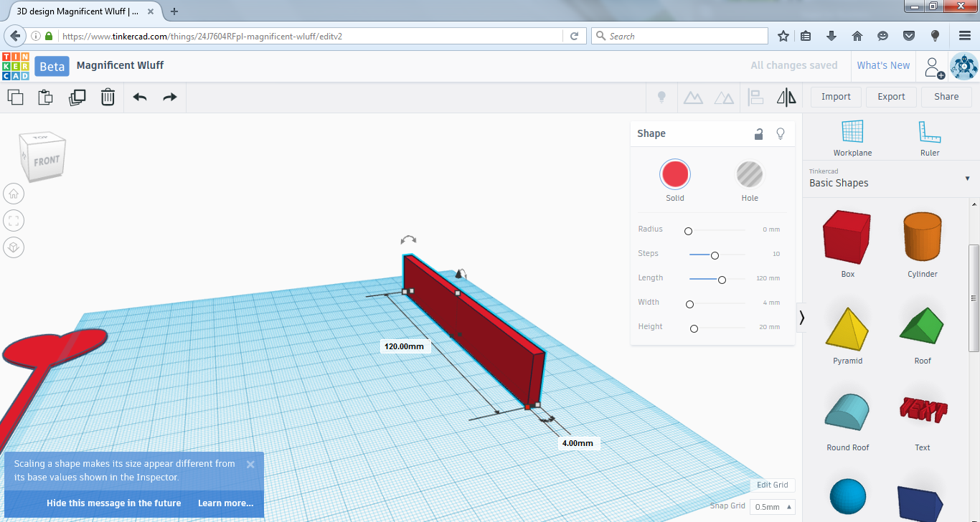Open the browser hamburger menu
The image size is (980, 522).
(965, 36)
